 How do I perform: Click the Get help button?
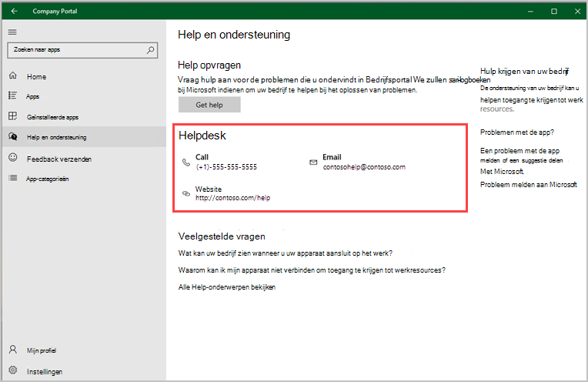209,105
